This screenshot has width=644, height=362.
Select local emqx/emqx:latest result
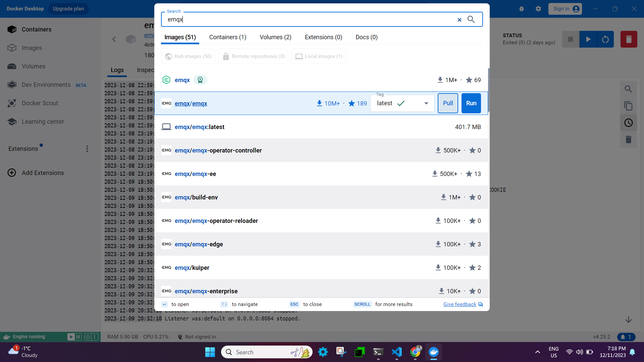(x=321, y=127)
